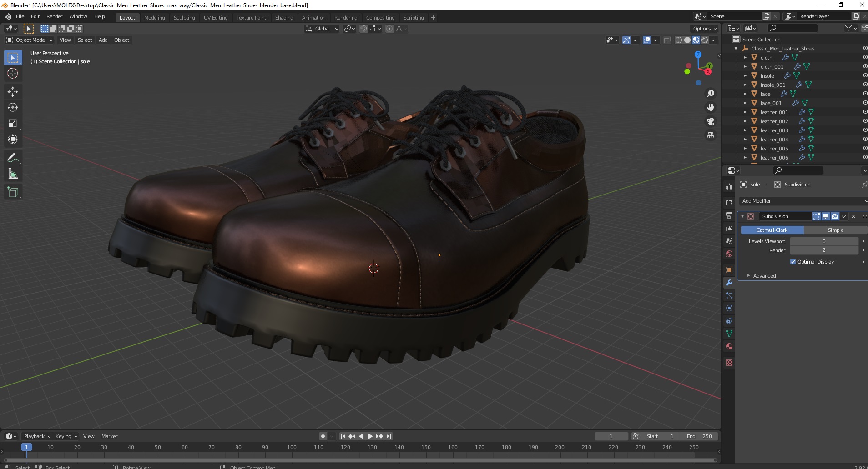Collapse Classic_Men_Leather_Shoes collection
Viewport: 868px width, 469px height.
(736, 49)
